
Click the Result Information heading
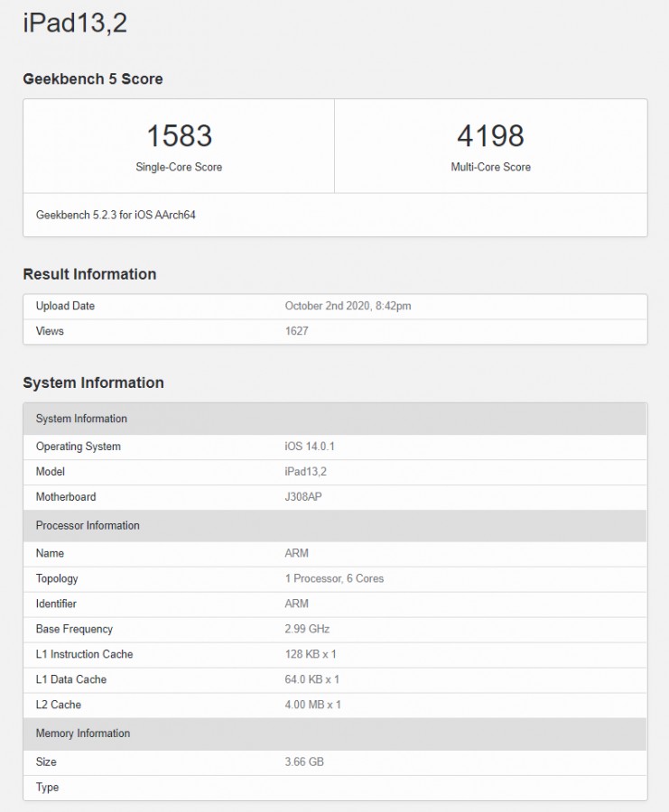pyautogui.click(x=89, y=274)
